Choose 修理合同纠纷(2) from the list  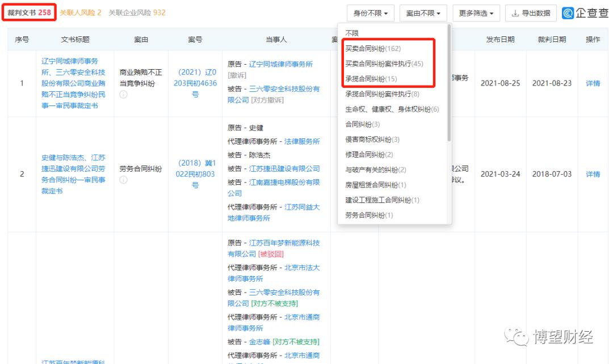point(369,155)
